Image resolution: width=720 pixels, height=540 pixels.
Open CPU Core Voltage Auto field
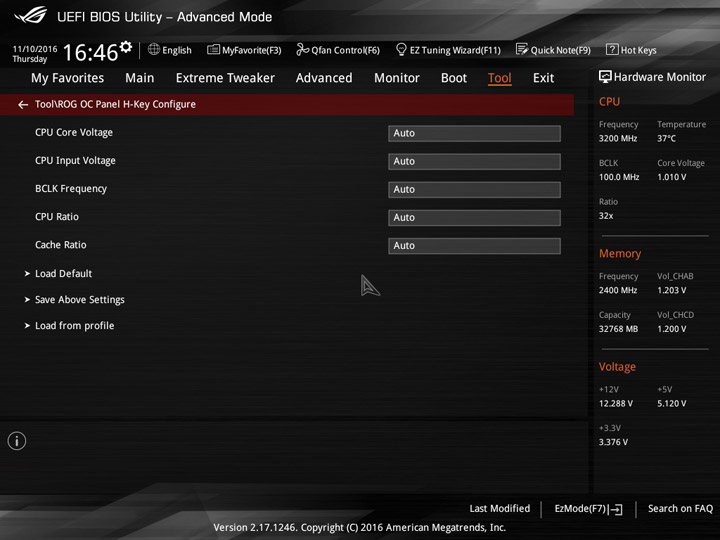pos(474,133)
